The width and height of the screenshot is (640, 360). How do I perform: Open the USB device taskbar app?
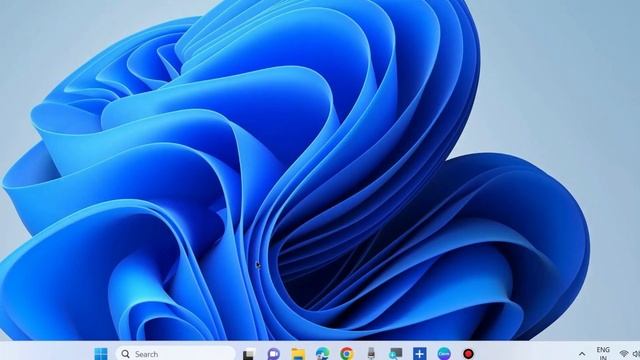click(x=371, y=353)
